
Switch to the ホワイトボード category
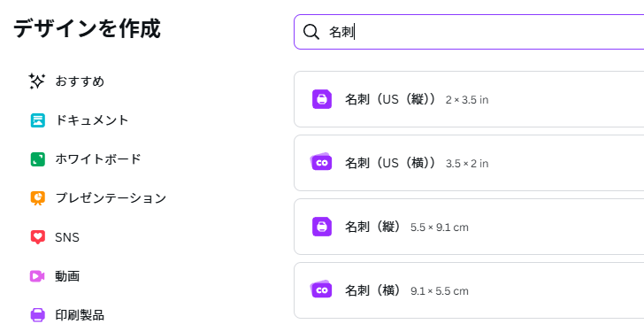click(98, 159)
